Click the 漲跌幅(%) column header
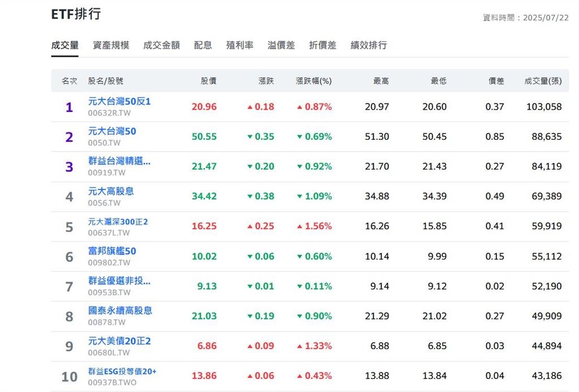 coord(314,81)
